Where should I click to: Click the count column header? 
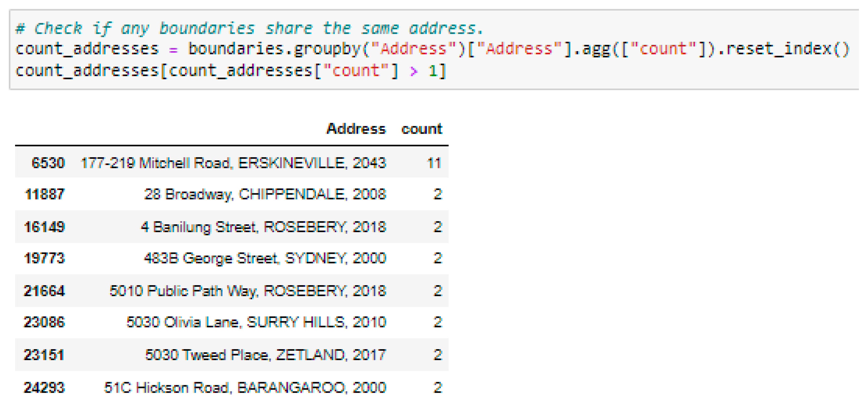coord(421,129)
